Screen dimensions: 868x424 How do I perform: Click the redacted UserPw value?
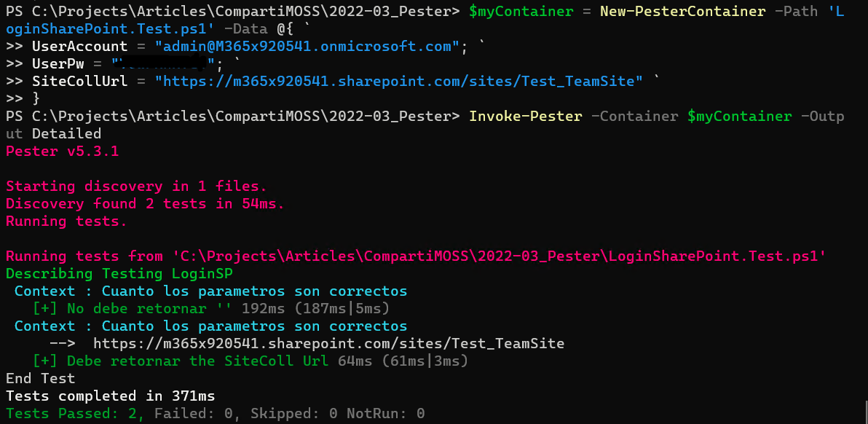(x=164, y=64)
